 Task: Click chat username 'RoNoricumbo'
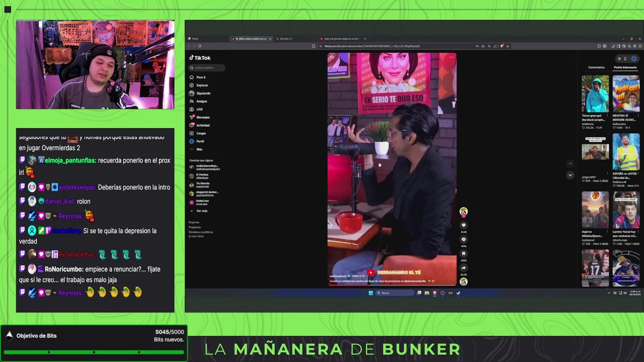[64, 269]
